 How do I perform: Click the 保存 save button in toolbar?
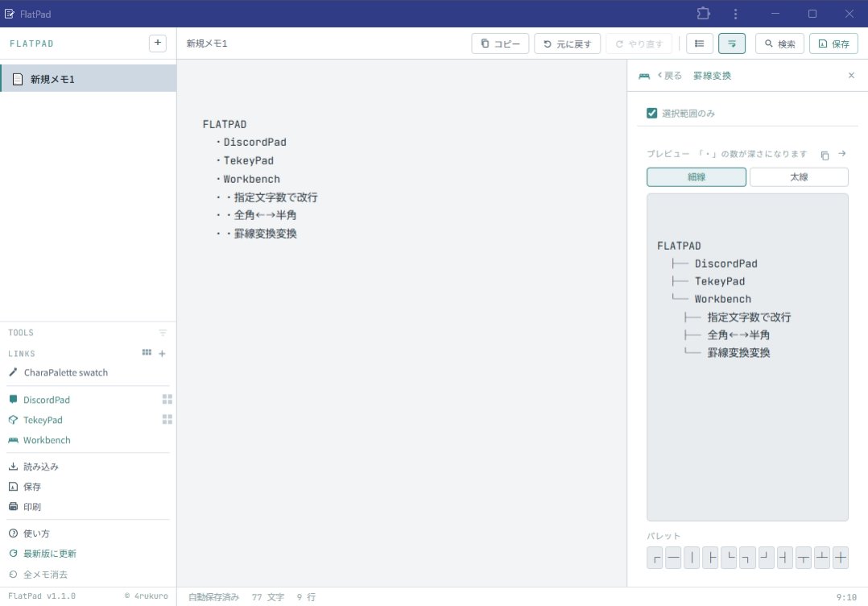click(x=833, y=44)
